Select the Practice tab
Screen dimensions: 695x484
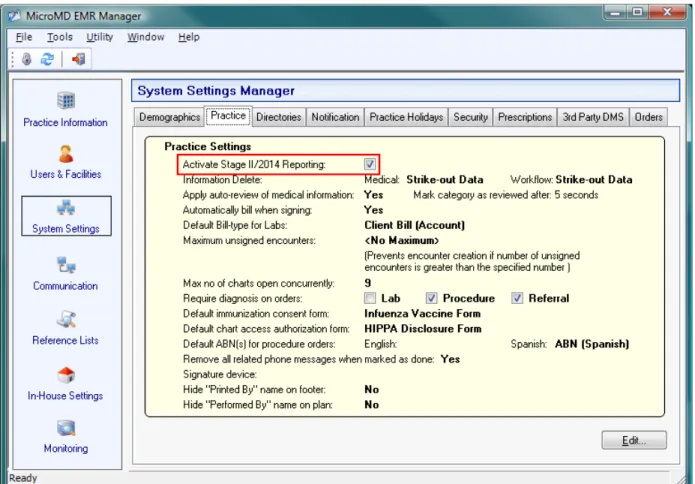(x=228, y=116)
